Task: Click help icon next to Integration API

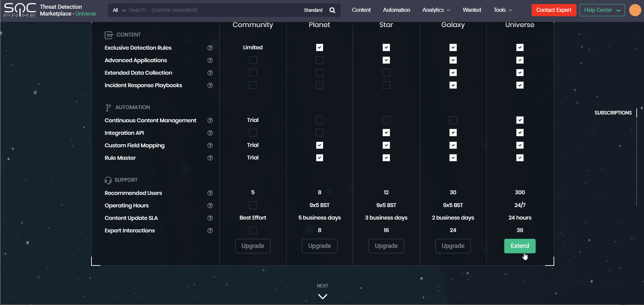Action: click(210, 133)
